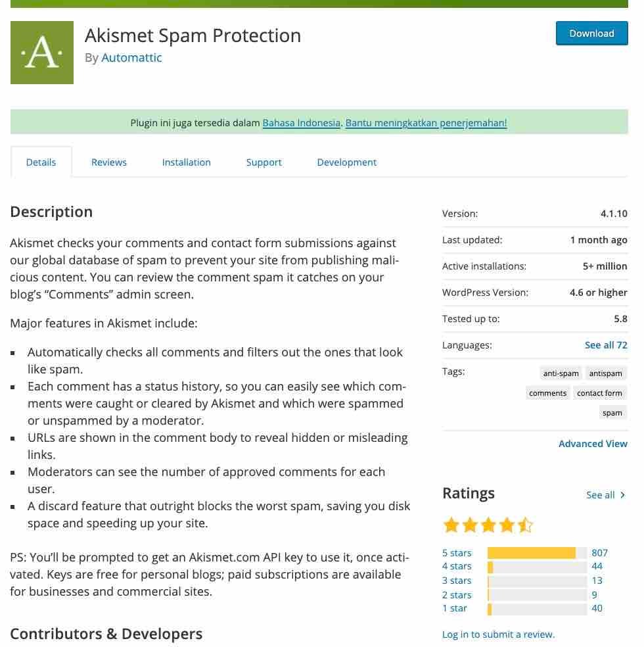Click the half-filled star in the rating
This screenshot has width=644, height=647.
(525, 525)
